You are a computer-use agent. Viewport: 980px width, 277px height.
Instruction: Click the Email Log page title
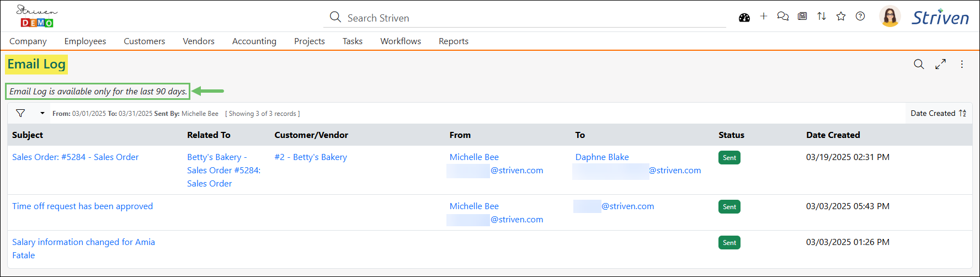36,64
